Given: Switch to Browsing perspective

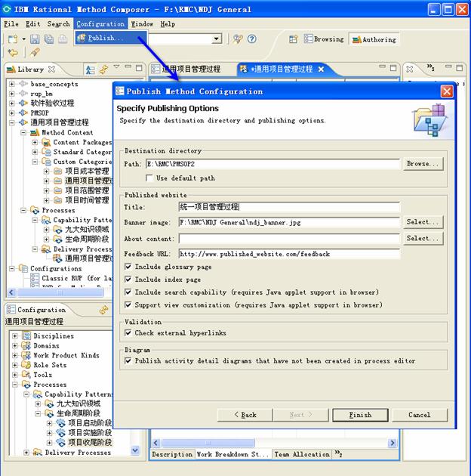Looking at the screenshot, I should [x=324, y=39].
